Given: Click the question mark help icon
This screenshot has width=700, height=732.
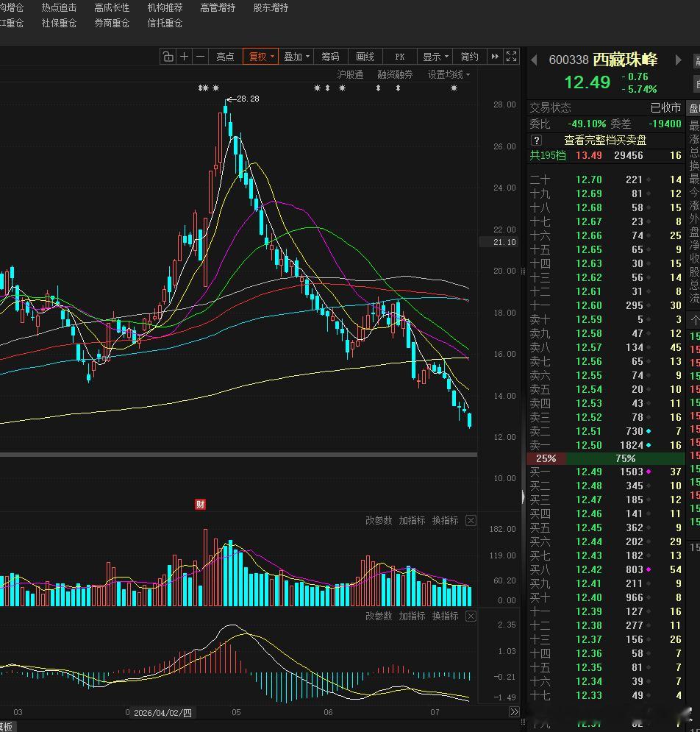Looking at the screenshot, I should 537,140.
